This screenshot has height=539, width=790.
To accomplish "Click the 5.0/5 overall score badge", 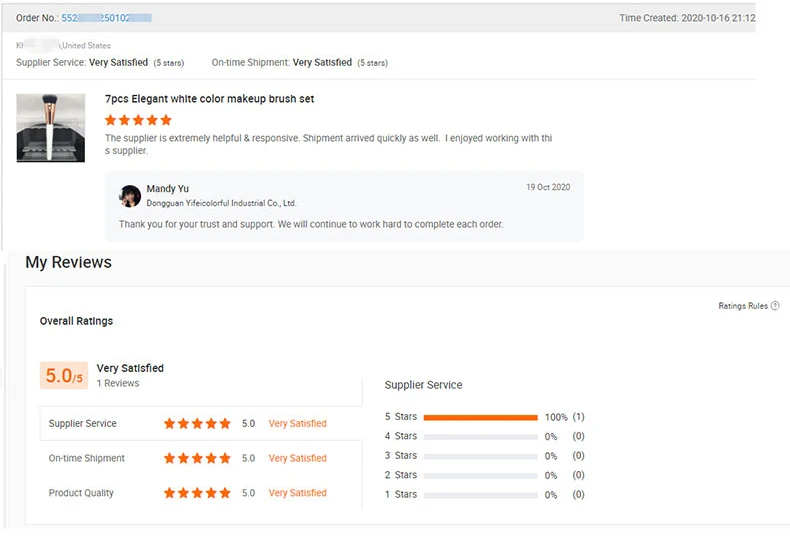I will [64, 376].
